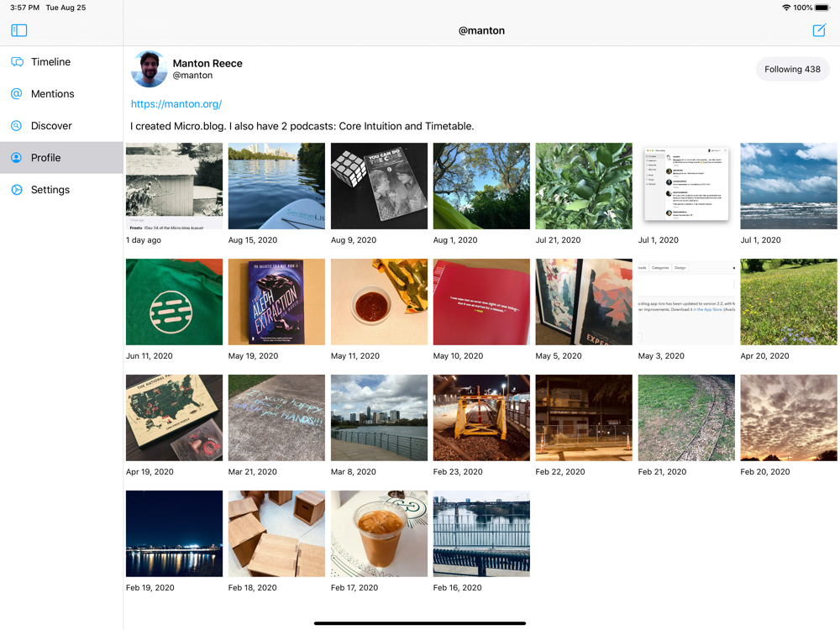Tap the Wi-Fi status icon
Image resolution: width=840 pixels, height=630 pixels.
tap(786, 8)
